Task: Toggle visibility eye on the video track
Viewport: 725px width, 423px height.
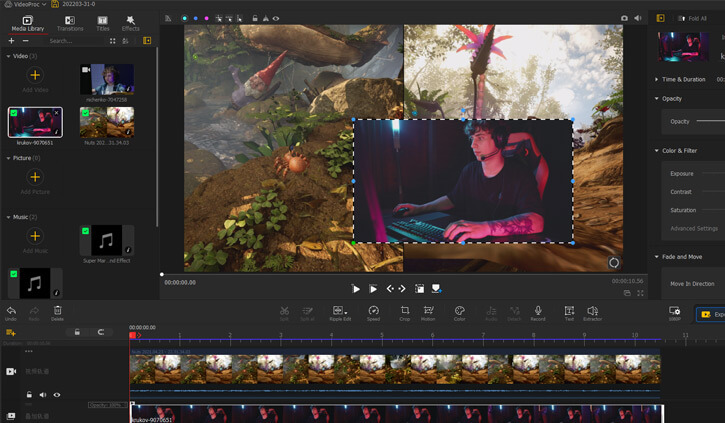Action: tap(56, 395)
